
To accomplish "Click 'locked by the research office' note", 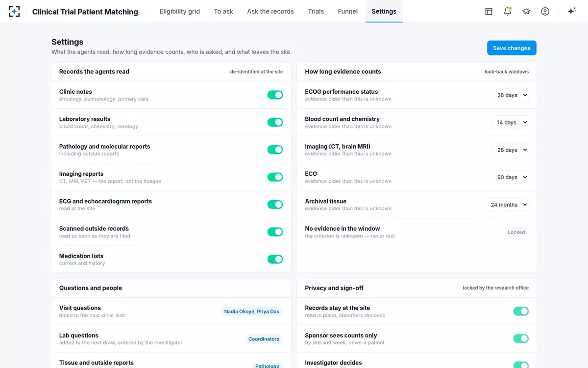I will pyautogui.click(x=496, y=288).
